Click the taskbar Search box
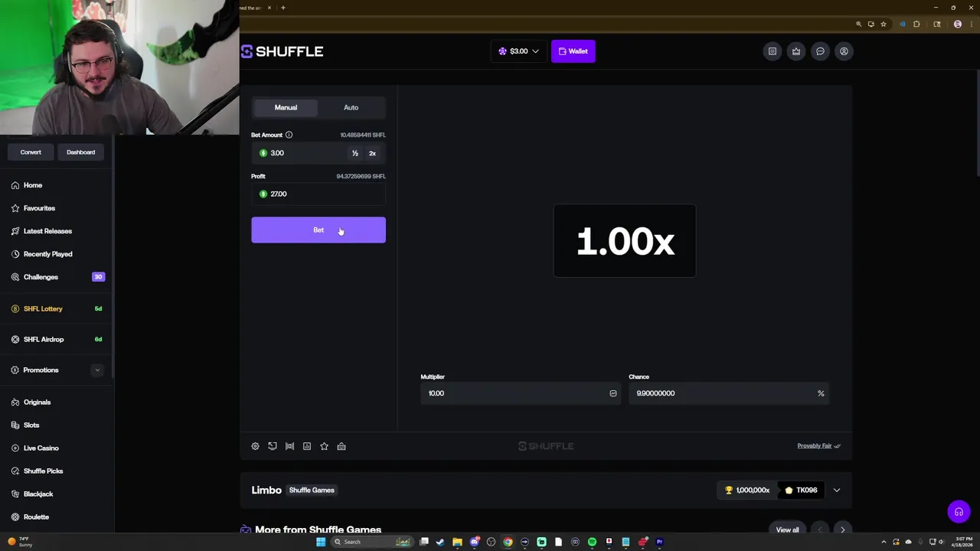980x551 pixels. point(371,542)
